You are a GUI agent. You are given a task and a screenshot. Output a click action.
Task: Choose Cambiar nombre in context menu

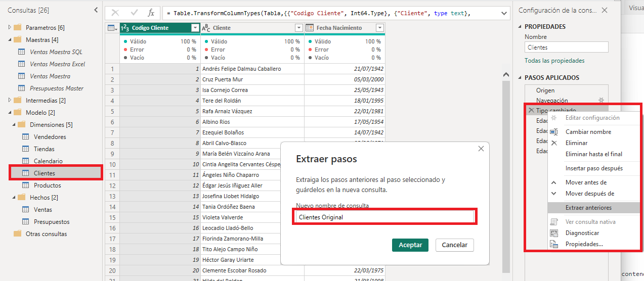coord(588,132)
